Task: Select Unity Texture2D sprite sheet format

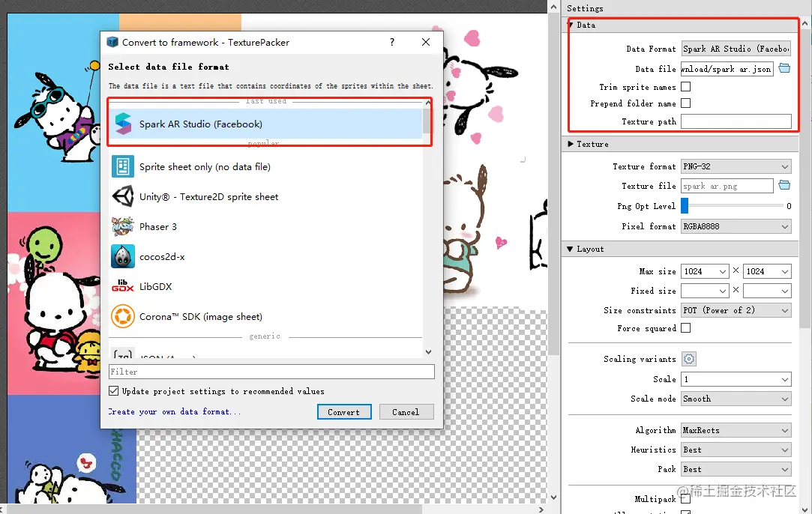Action: (265, 197)
